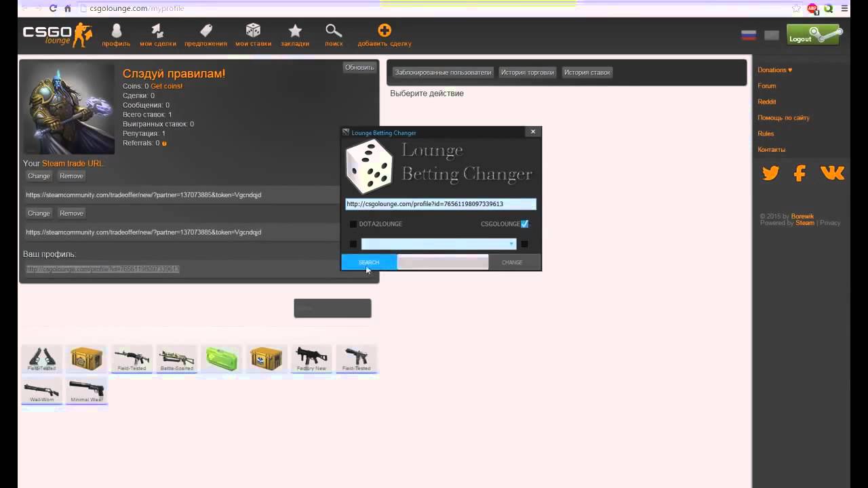Toggle the small box left of the dropdown

(353, 244)
